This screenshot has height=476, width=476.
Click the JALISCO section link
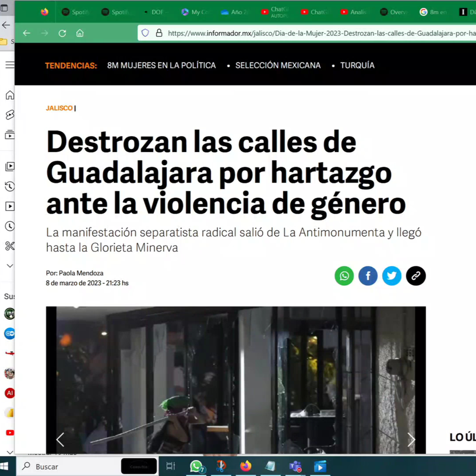tap(59, 108)
